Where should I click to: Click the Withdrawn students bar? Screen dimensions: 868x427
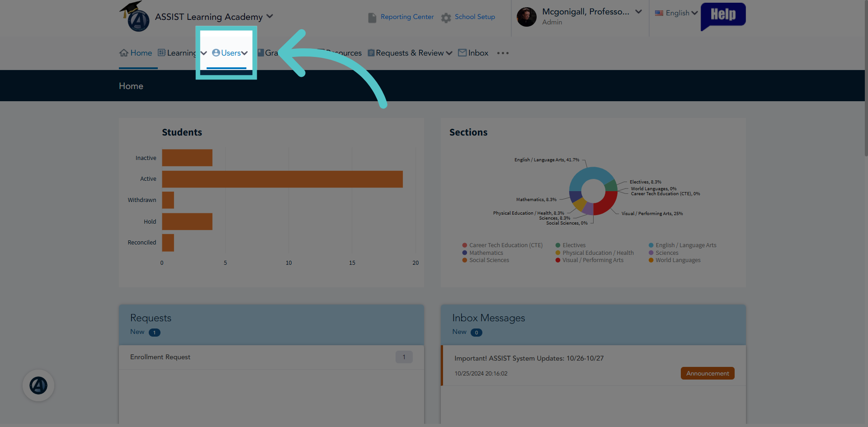click(168, 200)
